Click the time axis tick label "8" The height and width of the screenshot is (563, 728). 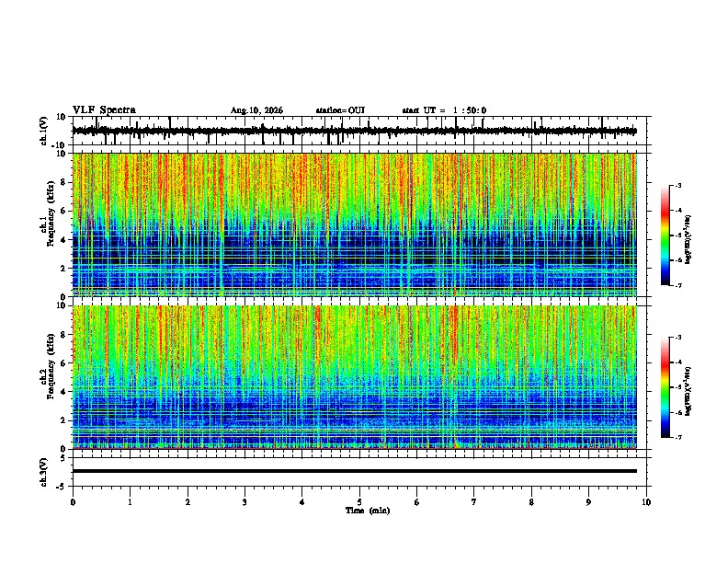pos(531,502)
